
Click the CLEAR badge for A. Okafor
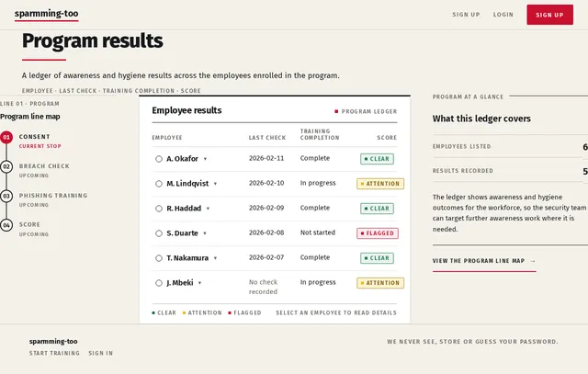click(x=377, y=159)
